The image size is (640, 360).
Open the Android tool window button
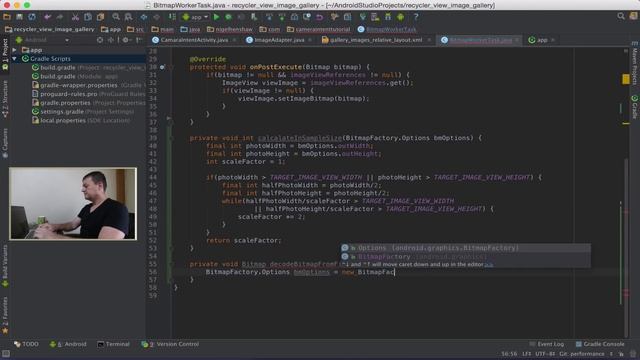pyautogui.click(x=68, y=344)
